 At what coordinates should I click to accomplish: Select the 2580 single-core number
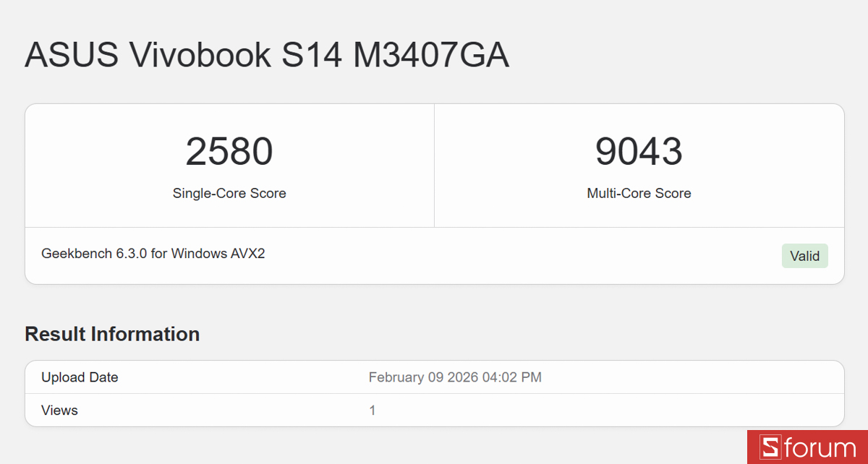(x=229, y=150)
